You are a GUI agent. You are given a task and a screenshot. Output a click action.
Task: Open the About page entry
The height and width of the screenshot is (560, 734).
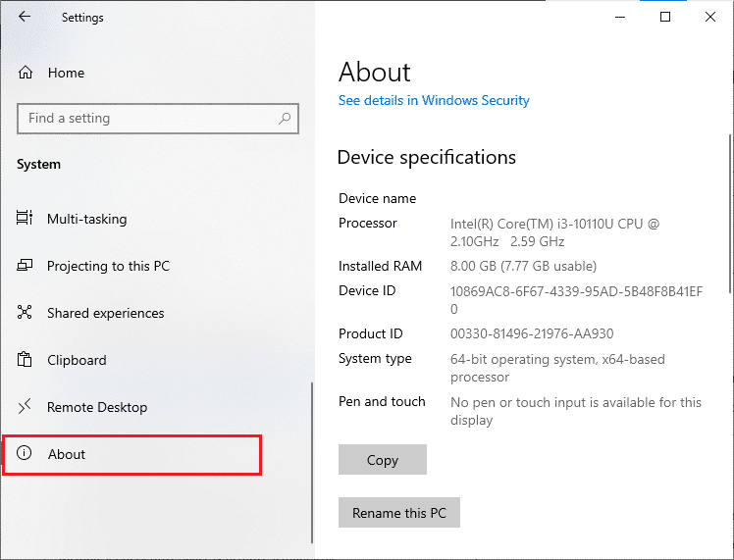pos(67,454)
